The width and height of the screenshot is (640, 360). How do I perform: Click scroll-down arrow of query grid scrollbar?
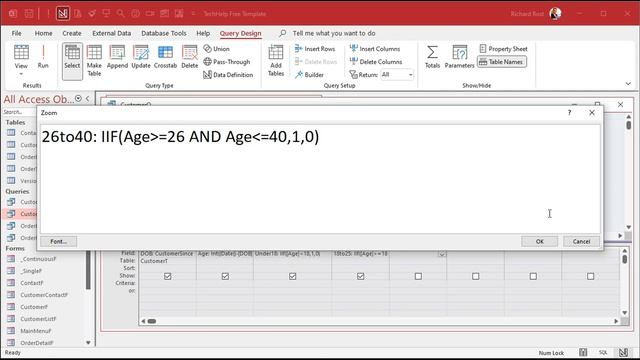pyautogui.click(x=624, y=313)
